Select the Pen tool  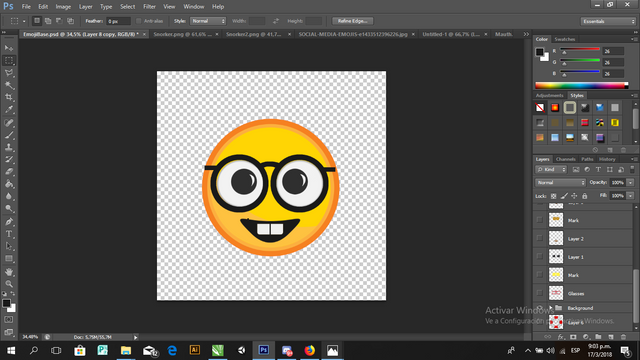tap(9, 222)
